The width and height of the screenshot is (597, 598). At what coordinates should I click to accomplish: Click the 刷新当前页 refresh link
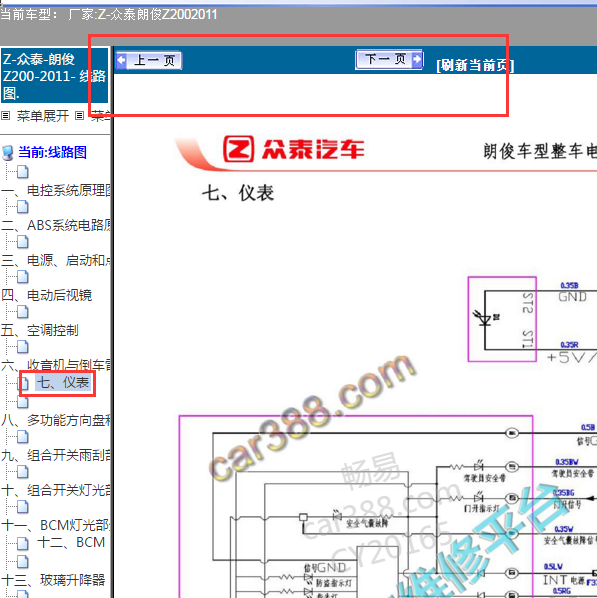pos(475,65)
